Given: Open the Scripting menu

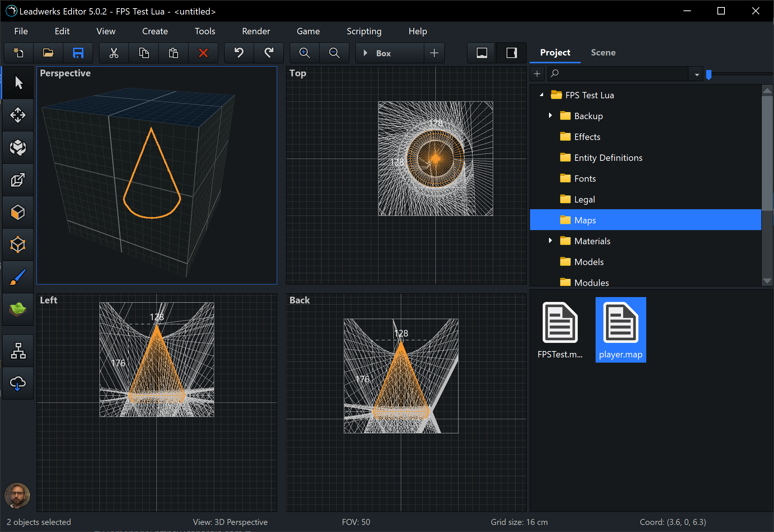Looking at the screenshot, I should tap(364, 31).
